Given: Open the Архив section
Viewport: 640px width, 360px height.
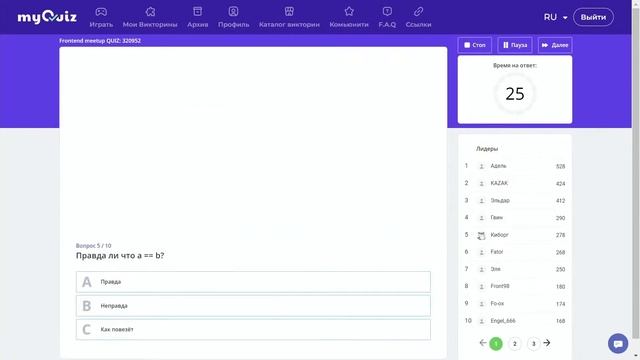Looking at the screenshot, I should click(x=198, y=17).
